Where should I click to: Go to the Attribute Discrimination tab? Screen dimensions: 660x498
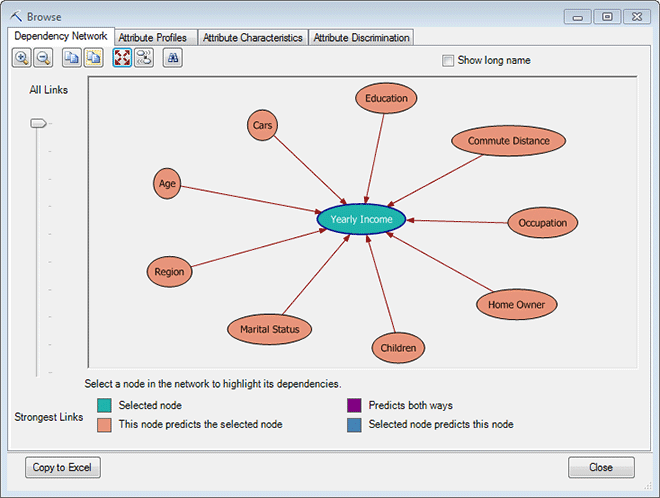coord(361,38)
